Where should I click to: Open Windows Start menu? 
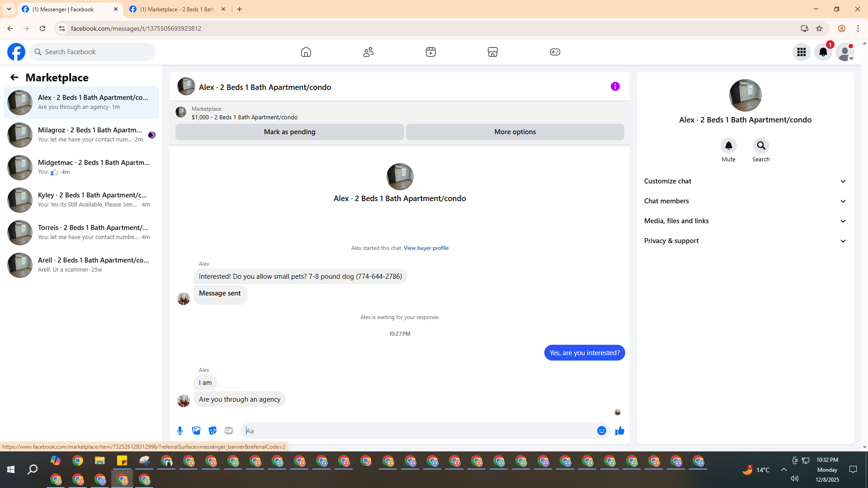11,470
